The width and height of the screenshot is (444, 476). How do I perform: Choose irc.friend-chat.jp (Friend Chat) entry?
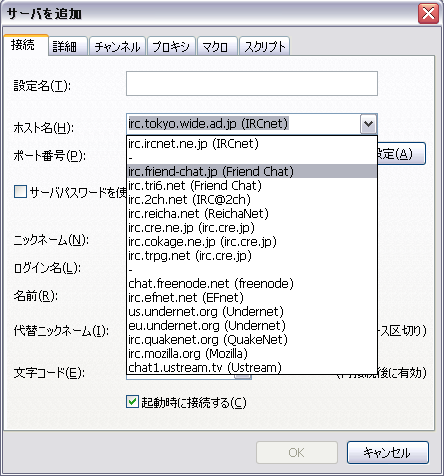click(x=252, y=171)
